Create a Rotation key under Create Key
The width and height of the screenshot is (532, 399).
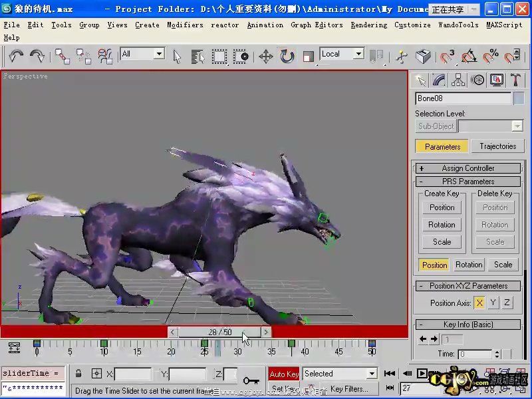point(442,225)
